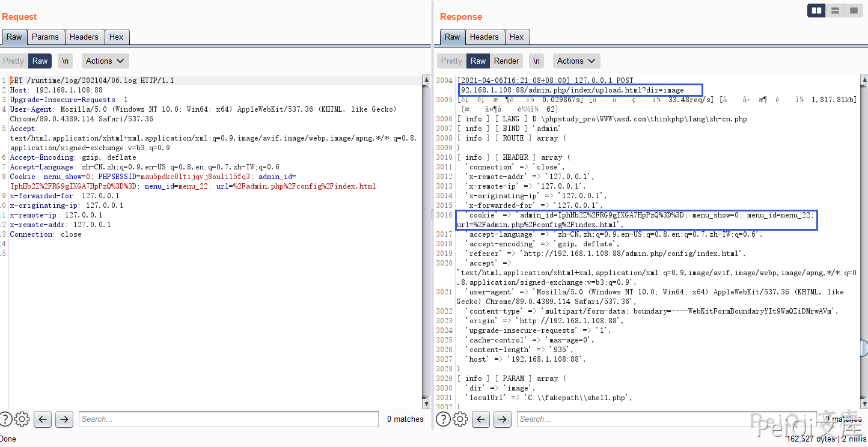This screenshot has height=447, width=868.
Task: Expand the Request Actions dropdown
Action: [x=105, y=61]
